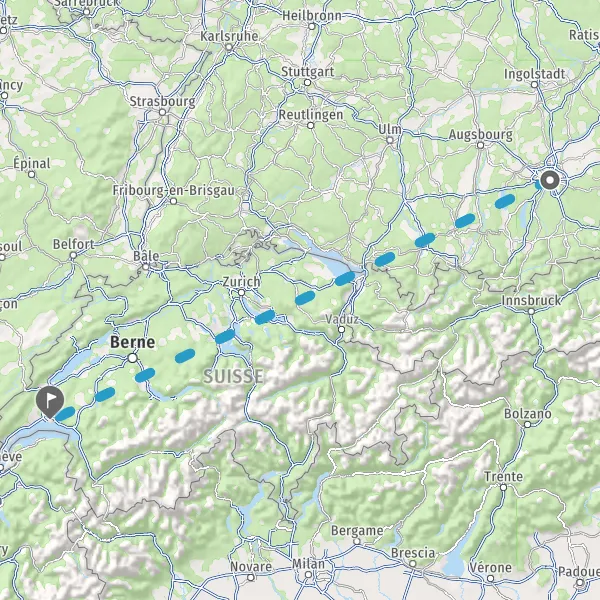Click the Brescia city marker
This screenshot has width=600, height=600.
coord(412,564)
